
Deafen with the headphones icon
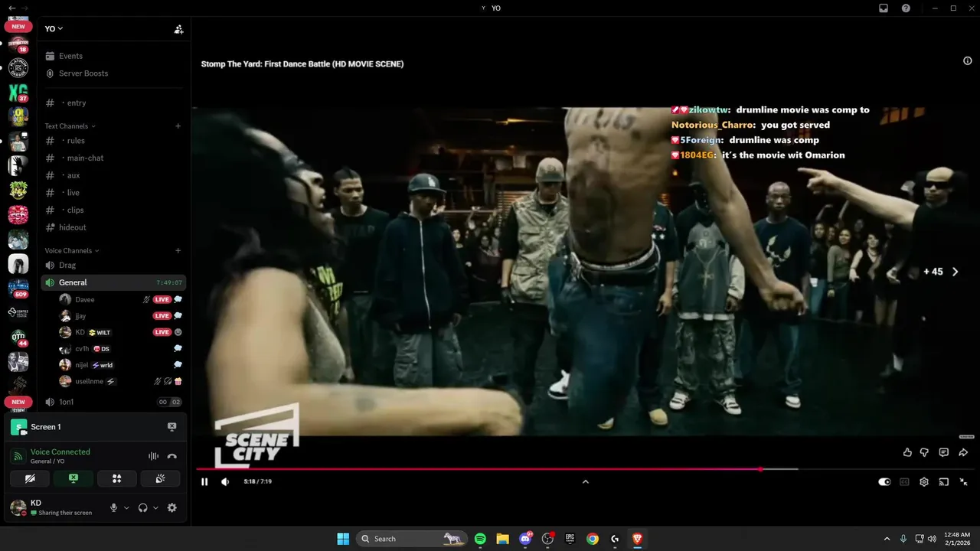click(x=143, y=507)
